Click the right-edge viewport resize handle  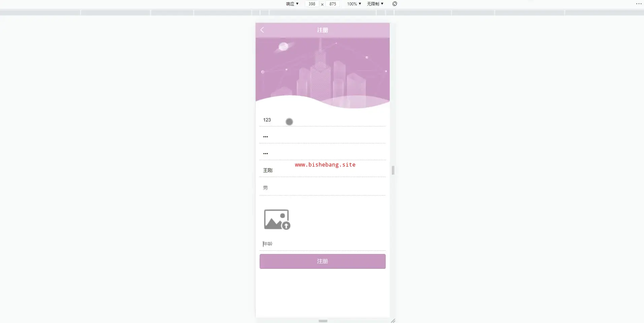(x=393, y=170)
